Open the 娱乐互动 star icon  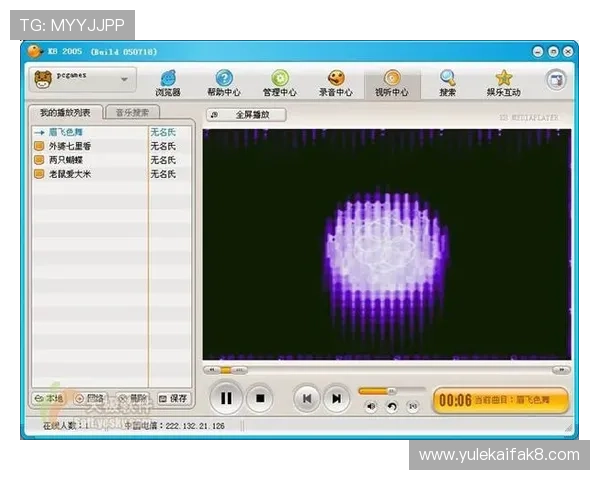coord(503,81)
